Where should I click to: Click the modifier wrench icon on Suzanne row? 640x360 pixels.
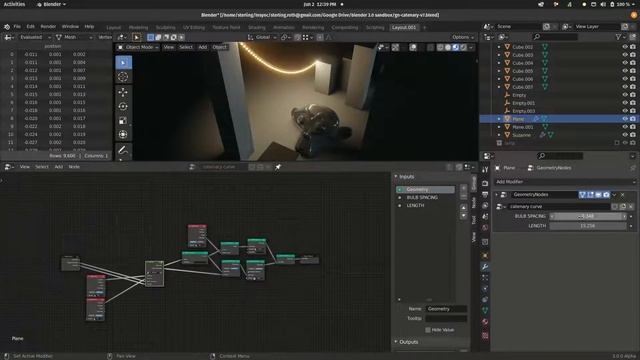click(x=542, y=135)
